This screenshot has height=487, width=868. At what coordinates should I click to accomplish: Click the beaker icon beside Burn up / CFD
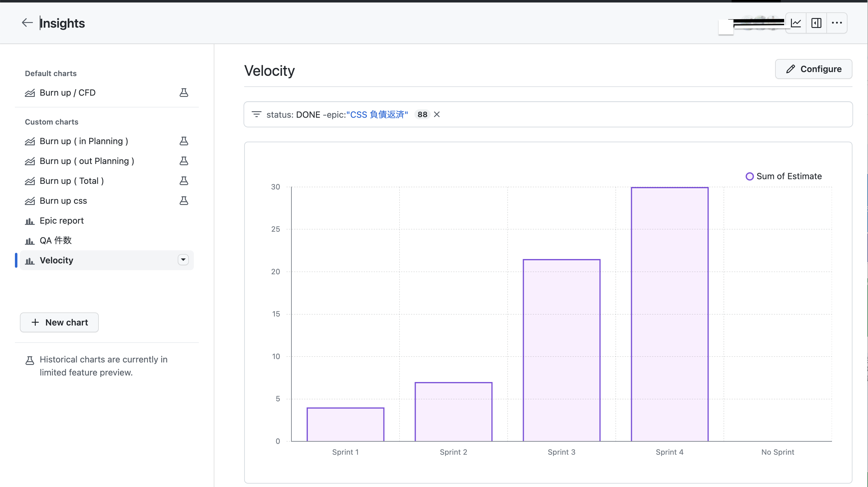pyautogui.click(x=184, y=93)
